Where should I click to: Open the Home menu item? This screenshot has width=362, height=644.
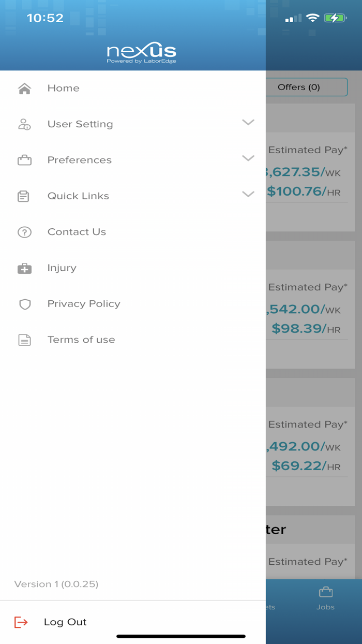[x=64, y=89]
